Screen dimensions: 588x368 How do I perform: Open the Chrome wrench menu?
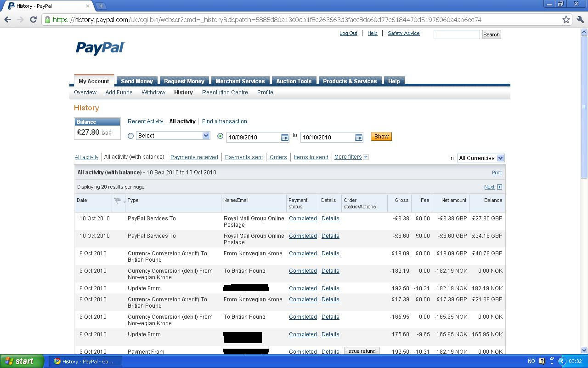click(x=580, y=20)
